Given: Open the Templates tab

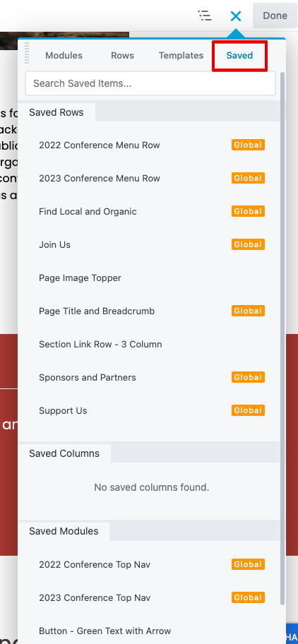Looking at the screenshot, I should pyautogui.click(x=181, y=56).
